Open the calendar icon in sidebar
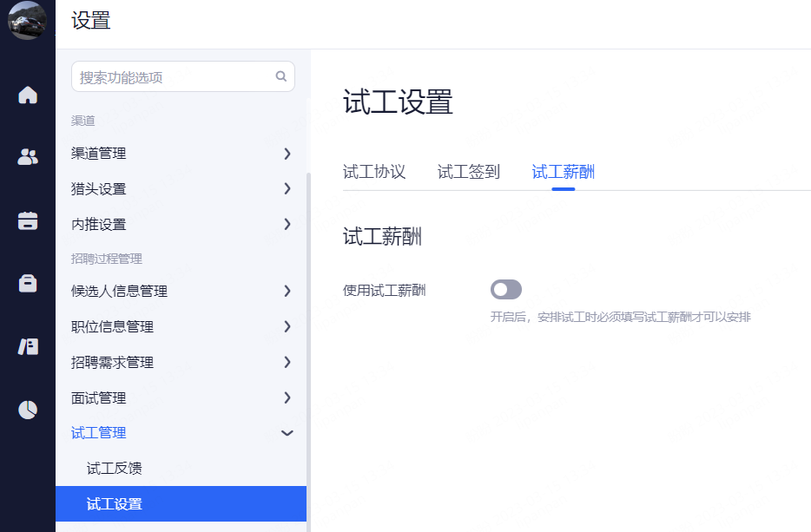This screenshot has height=532, width=811. click(28, 220)
